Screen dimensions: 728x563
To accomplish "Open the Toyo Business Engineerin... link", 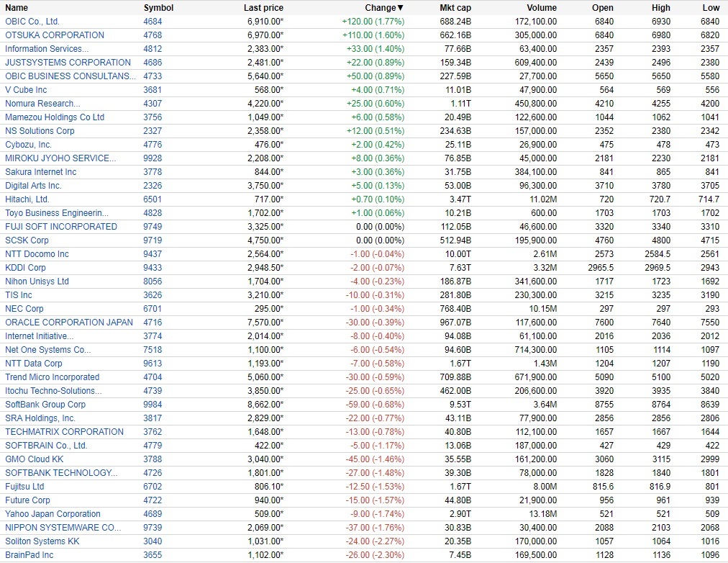I will pos(57,213).
